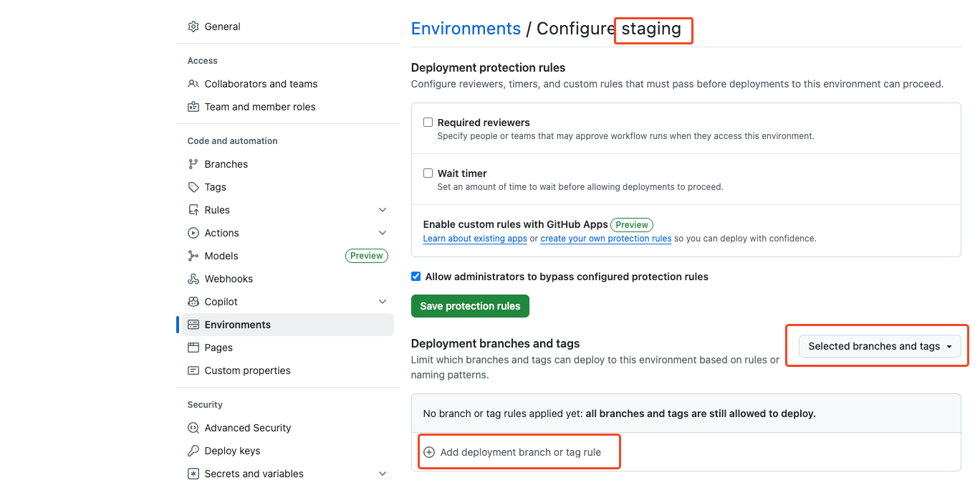Go to Custom properties settings

[x=247, y=370]
